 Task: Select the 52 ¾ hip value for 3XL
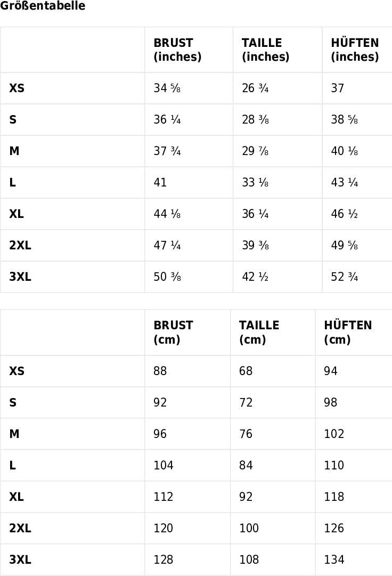(344, 277)
